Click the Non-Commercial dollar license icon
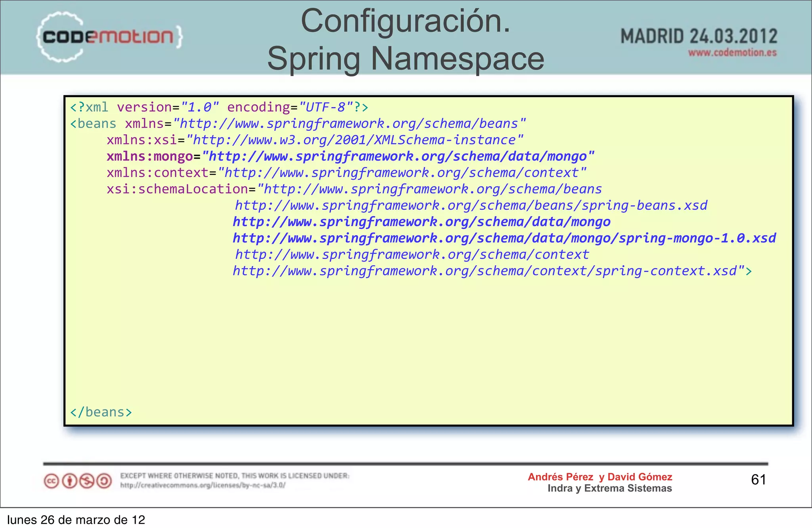Image resolution: width=812 pixels, height=528 pixels. pyautogui.click(x=87, y=481)
